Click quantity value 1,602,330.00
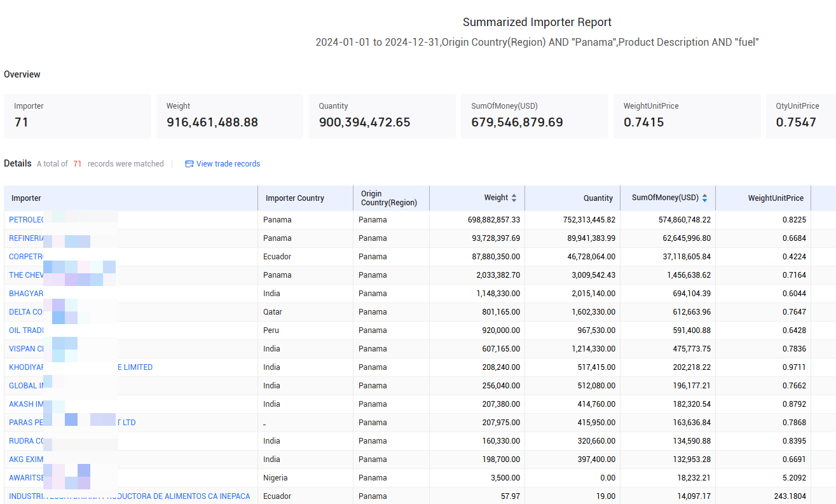 coord(594,312)
